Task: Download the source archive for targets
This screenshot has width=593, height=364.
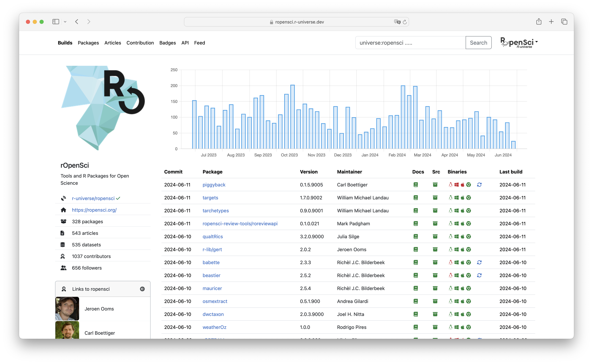Action: (x=435, y=198)
